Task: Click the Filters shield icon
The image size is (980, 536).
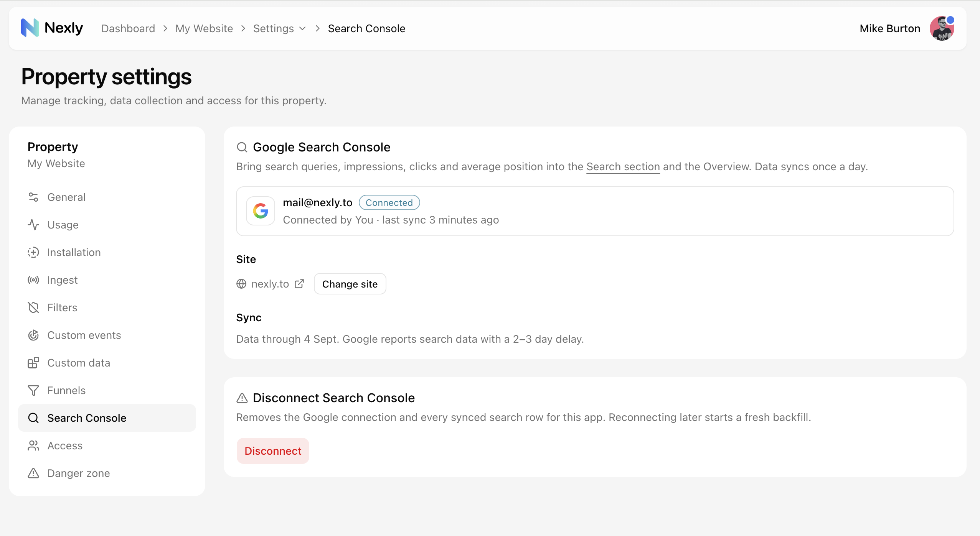Action: pos(33,307)
